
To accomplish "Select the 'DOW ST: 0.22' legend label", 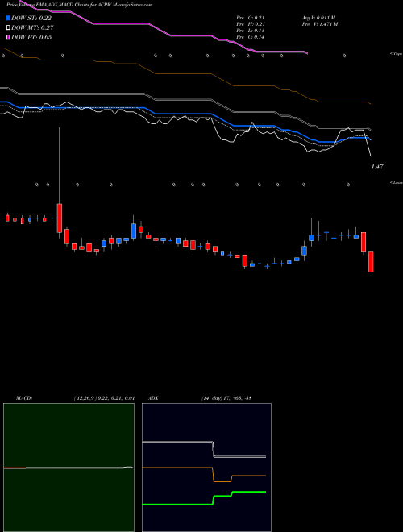I will coord(31,18).
